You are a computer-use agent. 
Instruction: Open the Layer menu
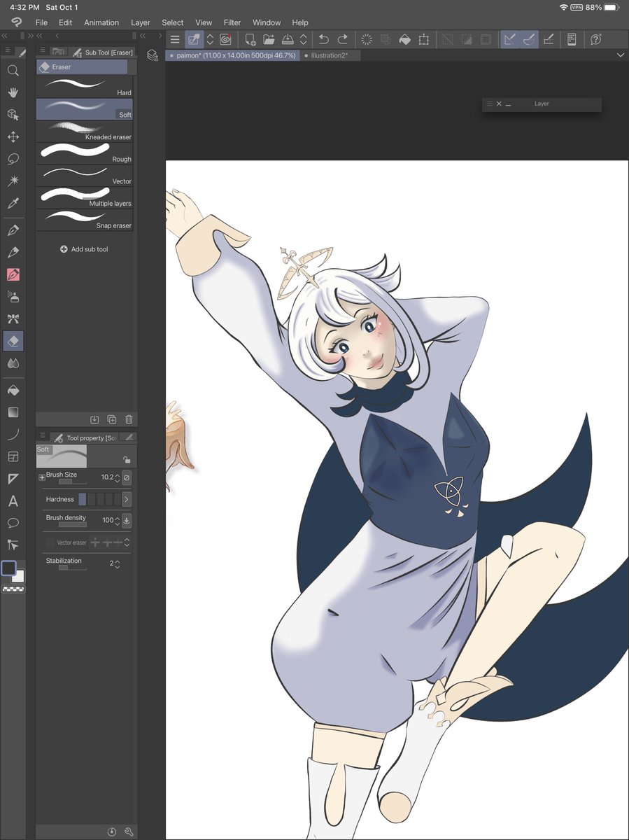pyautogui.click(x=141, y=22)
